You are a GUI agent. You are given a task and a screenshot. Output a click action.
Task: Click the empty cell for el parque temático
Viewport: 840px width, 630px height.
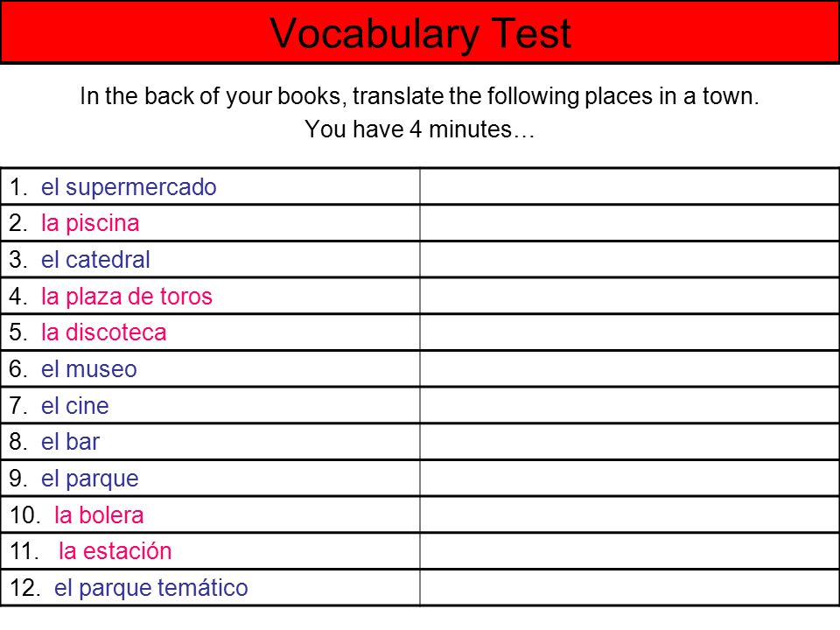tap(629, 588)
